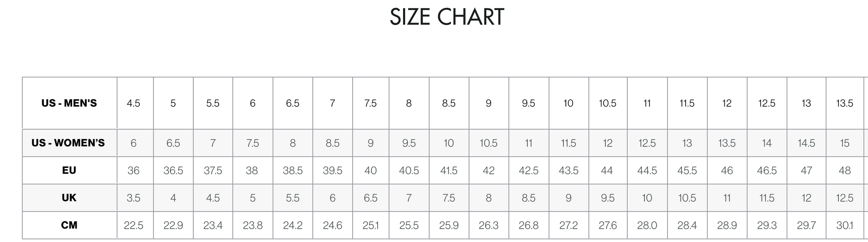Image resolution: width=868 pixels, height=242 pixels.
Task: Click US women's size 15 cell
Action: 845,143
